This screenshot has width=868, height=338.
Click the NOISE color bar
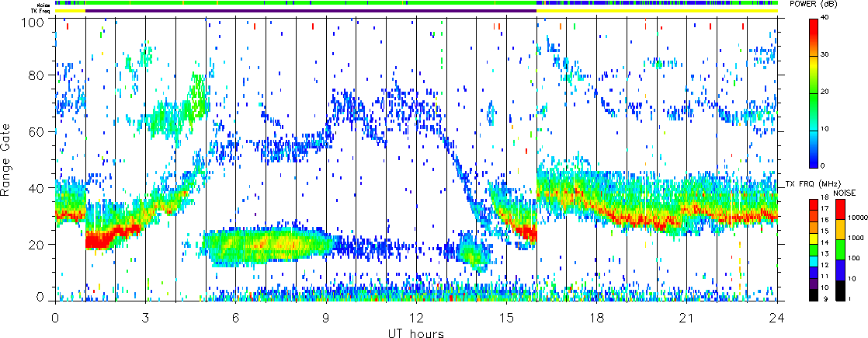click(x=840, y=250)
